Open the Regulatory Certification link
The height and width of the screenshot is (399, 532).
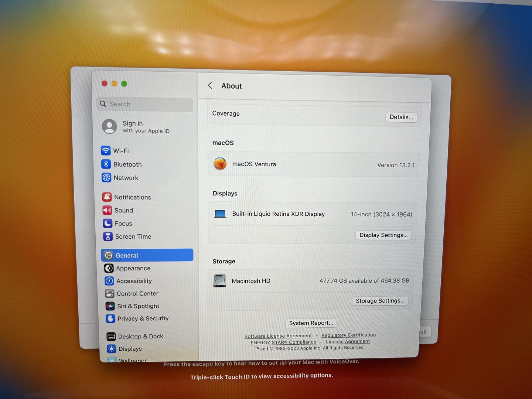348,335
